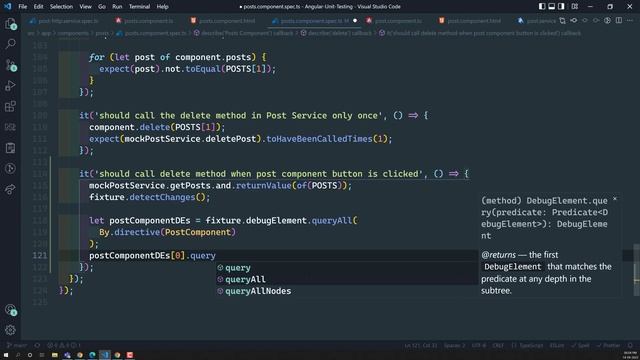
Task: Open the Terminal menu
Action: tap(139, 7)
